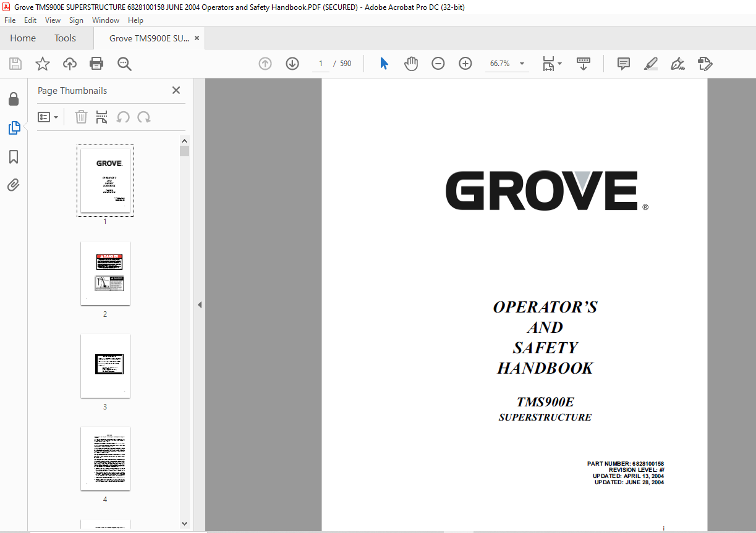The image size is (756, 533).
Task: Open Attachments paperclip panel
Action: [14, 185]
